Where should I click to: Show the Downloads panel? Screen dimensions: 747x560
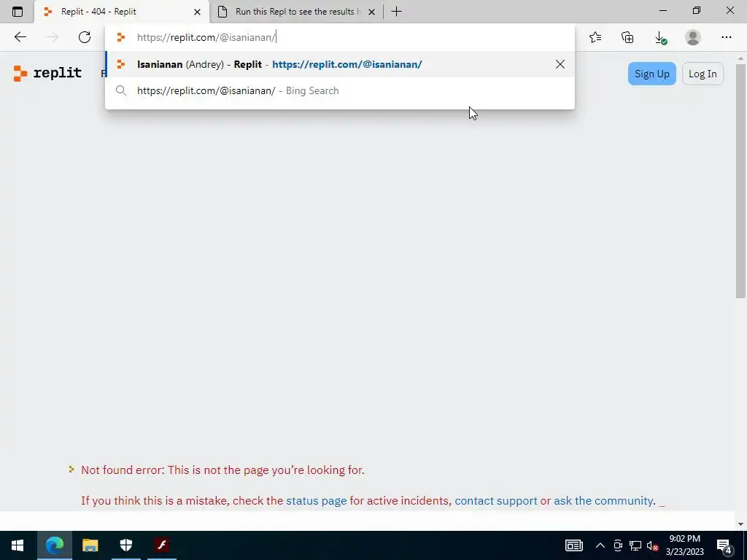(660, 38)
